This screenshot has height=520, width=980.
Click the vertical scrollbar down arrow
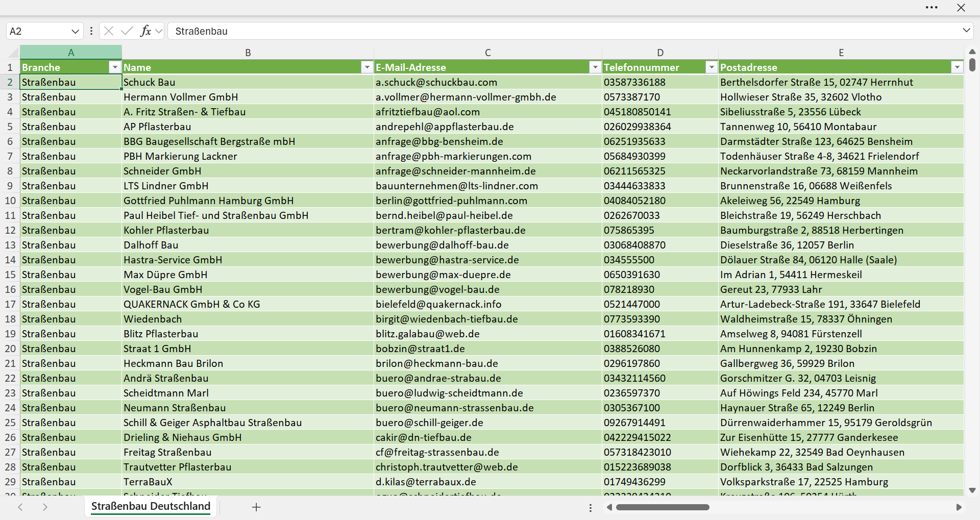(972, 490)
